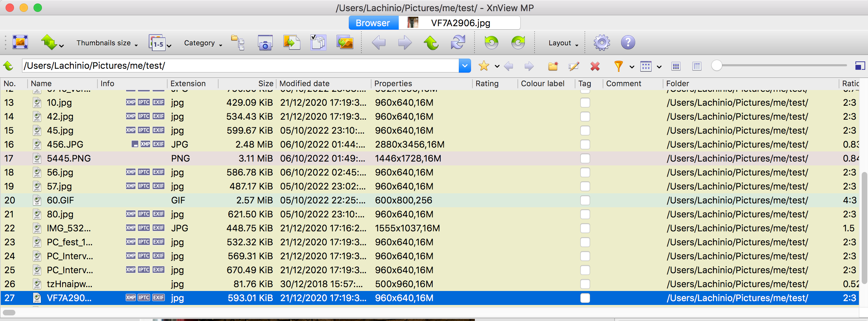Tick the Tag checkbox for row 26

tap(585, 284)
